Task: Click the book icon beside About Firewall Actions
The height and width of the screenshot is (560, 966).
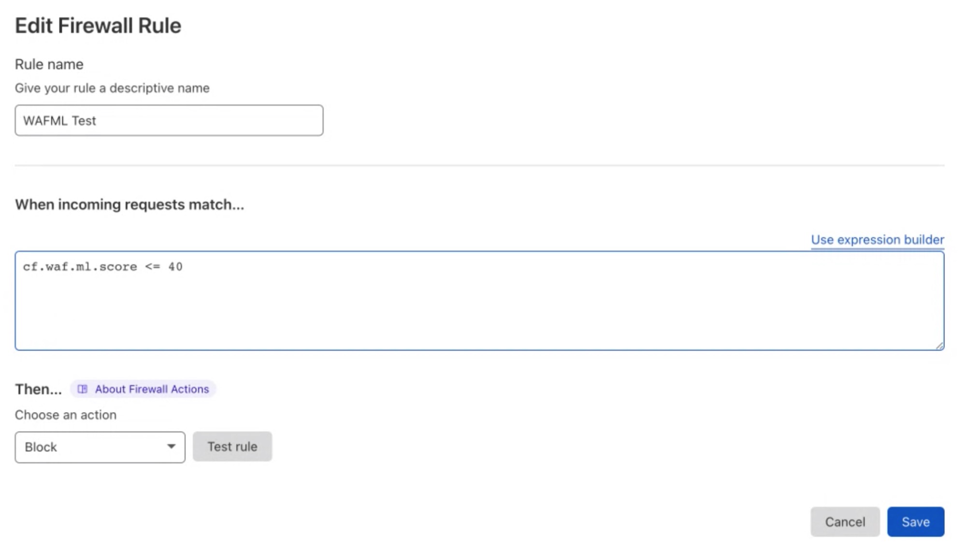Action: tap(83, 389)
